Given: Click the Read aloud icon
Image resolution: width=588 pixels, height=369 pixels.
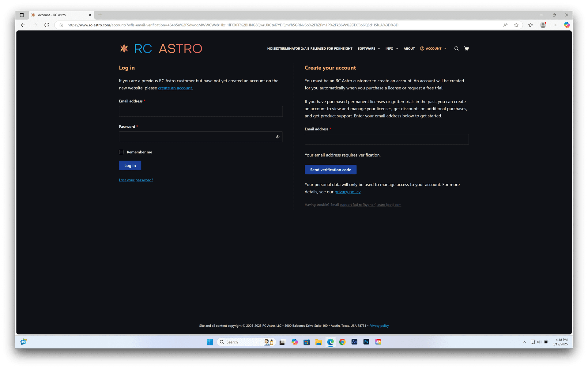Looking at the screenshot, I should pyautogui.click(x=505, y=25).
